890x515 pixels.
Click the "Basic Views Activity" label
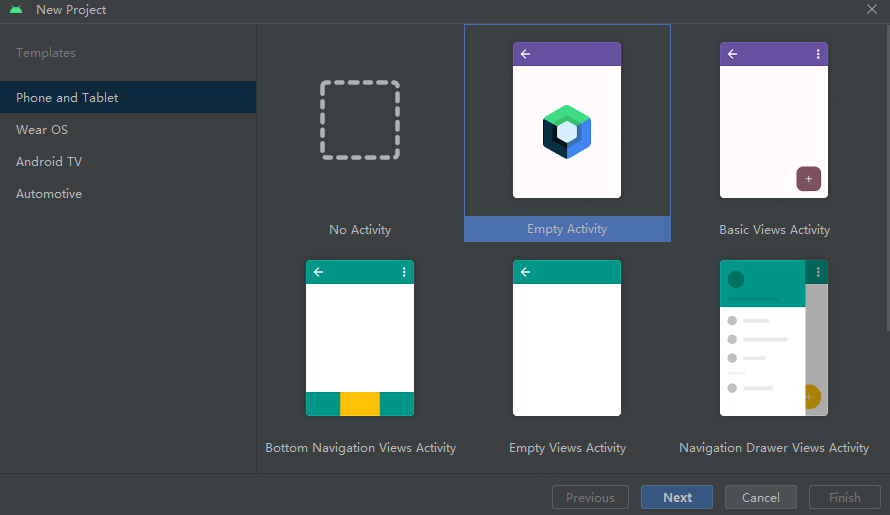tap(774, 229)
